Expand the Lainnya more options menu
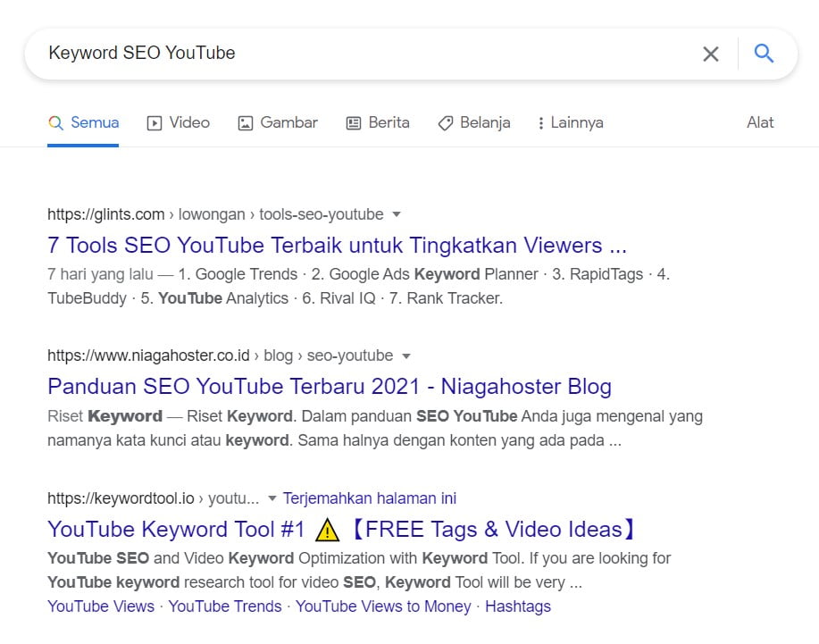 click(x=571, y=122)
